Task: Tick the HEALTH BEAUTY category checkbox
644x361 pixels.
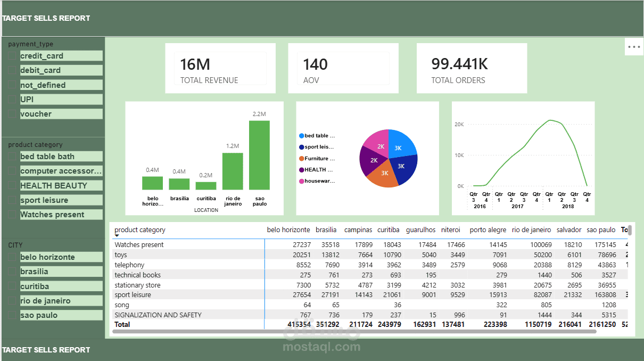Action: [13, 186]
